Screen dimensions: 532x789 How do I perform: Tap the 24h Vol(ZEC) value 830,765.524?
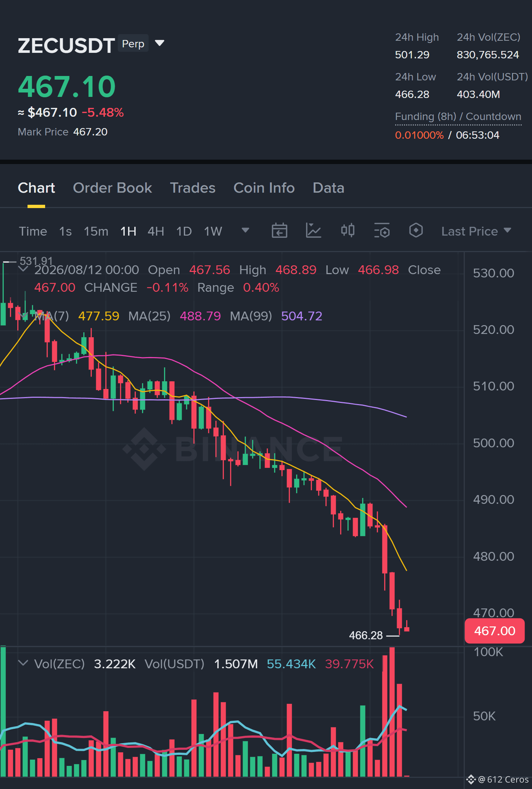point(488,55)
